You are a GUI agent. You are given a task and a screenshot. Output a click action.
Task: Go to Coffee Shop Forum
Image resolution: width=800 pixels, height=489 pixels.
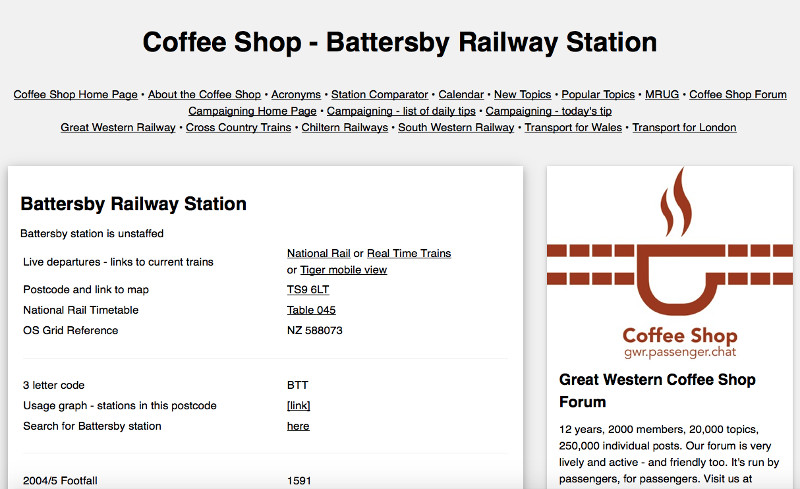point(737,95)
